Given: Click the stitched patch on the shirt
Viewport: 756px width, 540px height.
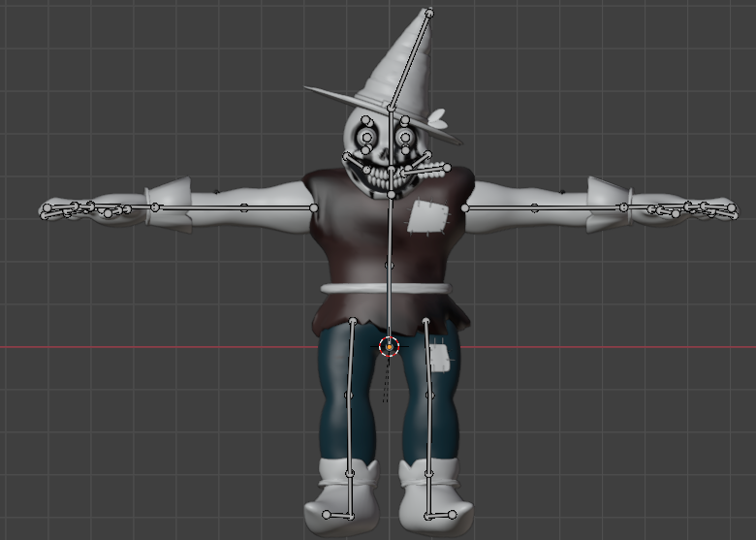Looking at the screenshot, I should (x=428, y=216).
